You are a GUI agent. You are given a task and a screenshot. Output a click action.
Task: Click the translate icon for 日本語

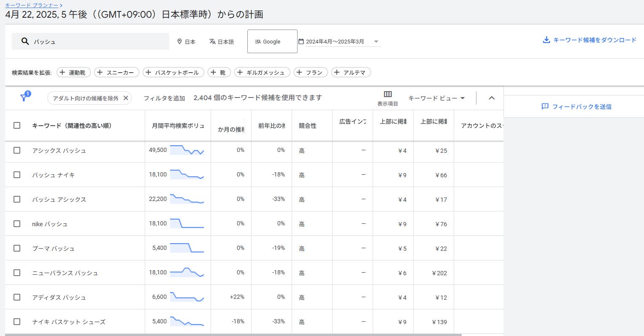pyautogui.click(x=212, y=41)
